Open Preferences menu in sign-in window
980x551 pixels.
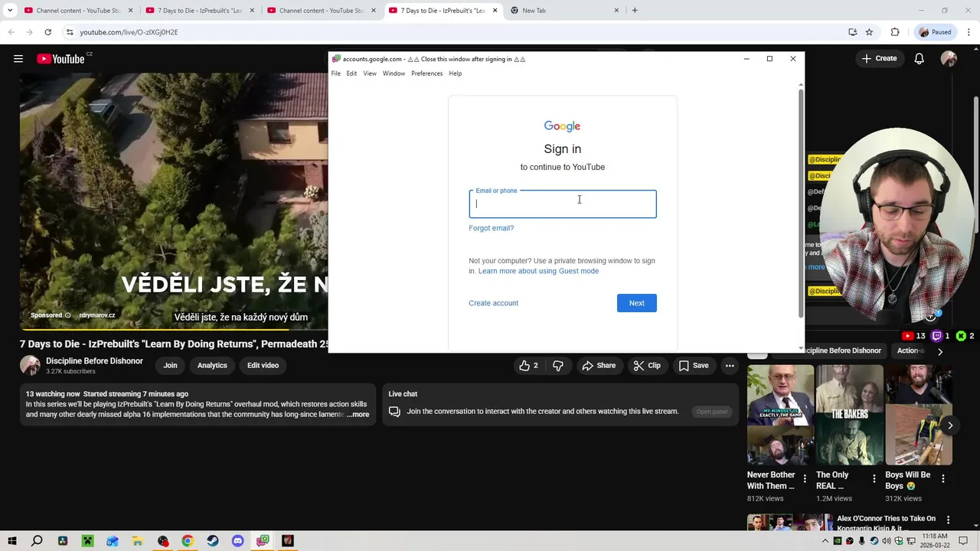[x=427, y=73]
